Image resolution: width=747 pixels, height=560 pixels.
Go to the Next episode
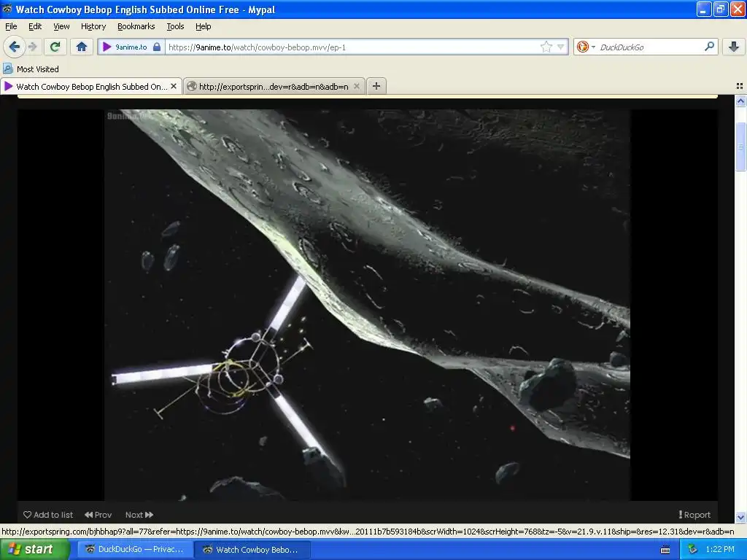pos(139,515)
